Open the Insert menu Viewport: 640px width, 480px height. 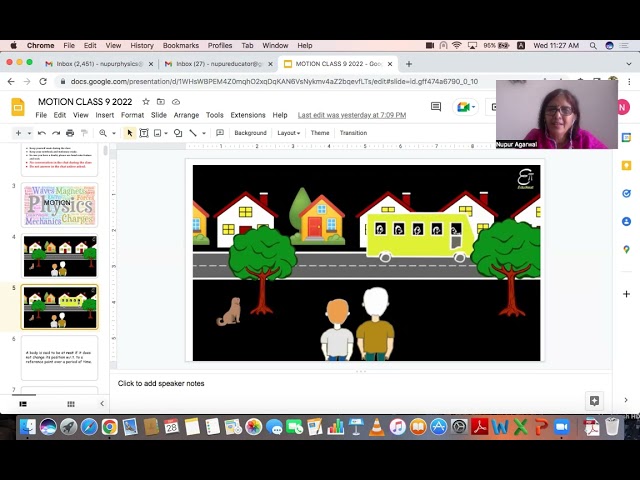pyautogui.click(x=105, y=115)
